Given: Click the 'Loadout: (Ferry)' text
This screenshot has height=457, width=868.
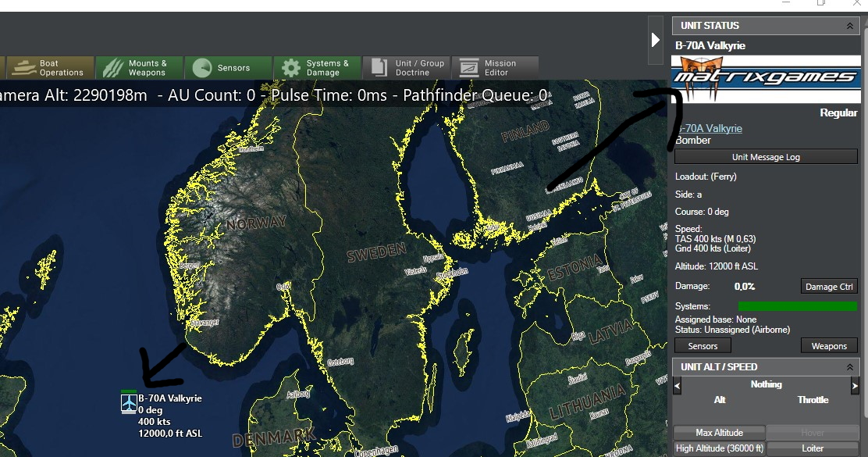Looking at the screenshot, I should [x=706, y=177].
